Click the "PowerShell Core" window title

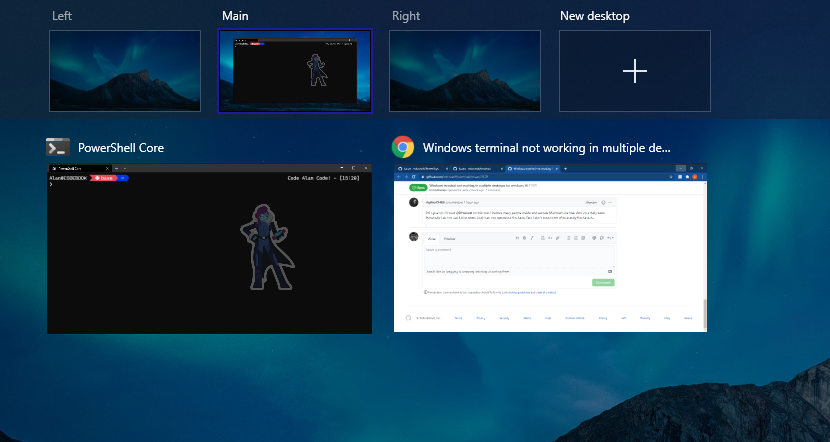[x=121, y=148]
